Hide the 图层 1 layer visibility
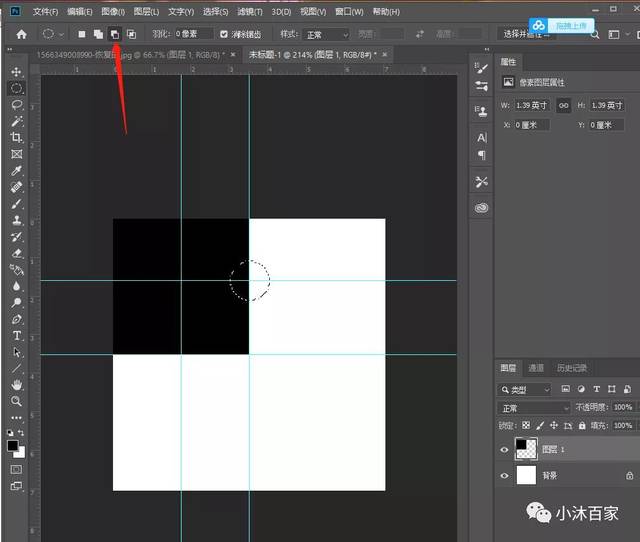This screenshot has width=640, height=542. [504, 450]
